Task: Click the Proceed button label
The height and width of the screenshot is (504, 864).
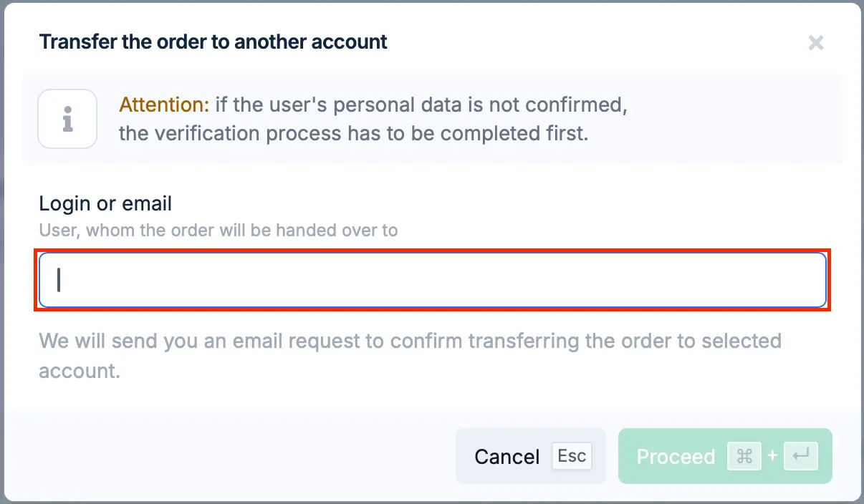Action: click(x=676, y=457)
